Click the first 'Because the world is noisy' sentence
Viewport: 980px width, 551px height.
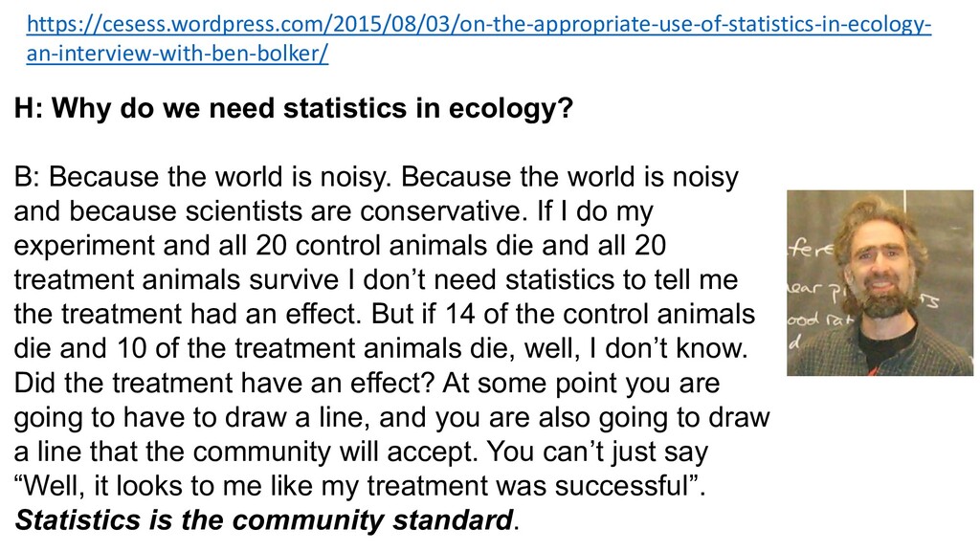[219, 177]
